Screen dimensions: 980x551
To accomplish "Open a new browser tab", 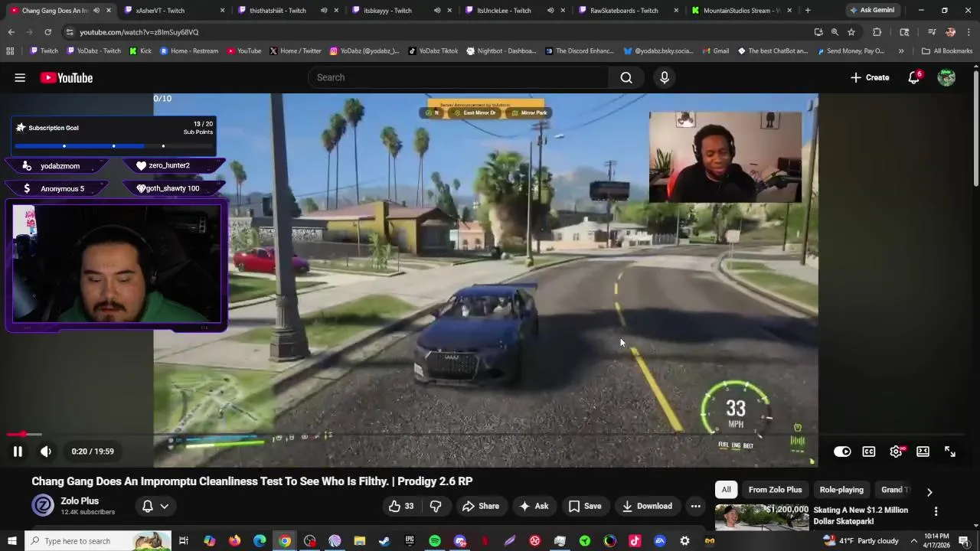I will [808, 11].
